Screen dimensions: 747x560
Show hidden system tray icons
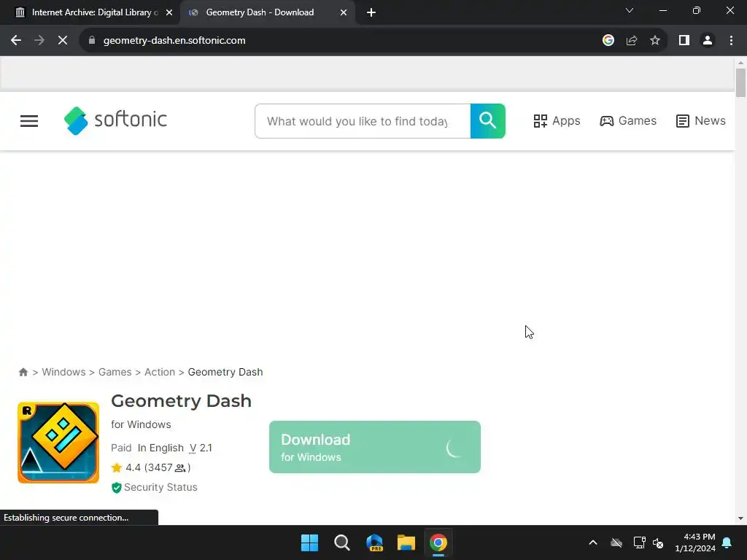(593, 542)
